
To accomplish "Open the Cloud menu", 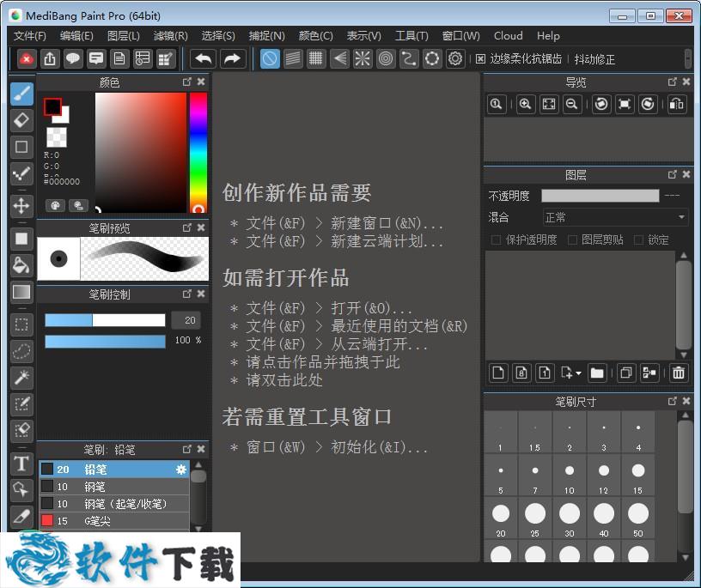I will click(x=508, y=36).
